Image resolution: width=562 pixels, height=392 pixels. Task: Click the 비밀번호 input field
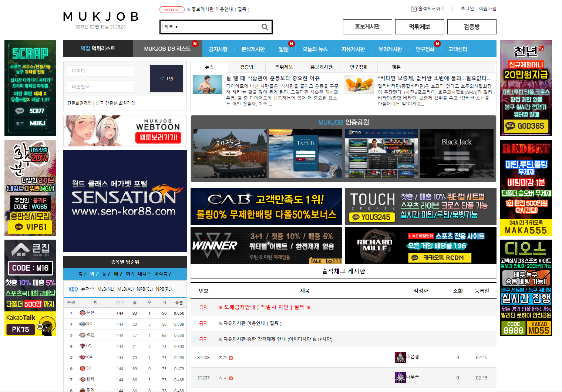coord(101,87)
